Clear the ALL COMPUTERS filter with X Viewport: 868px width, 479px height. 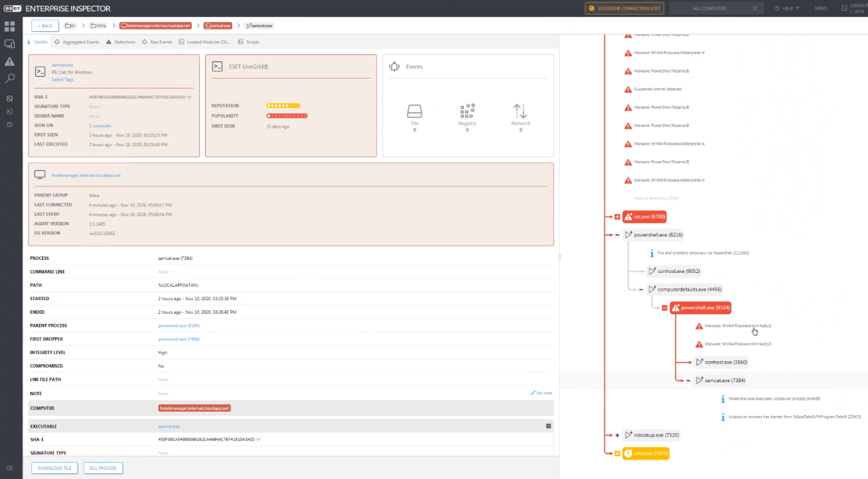(755, 8)
